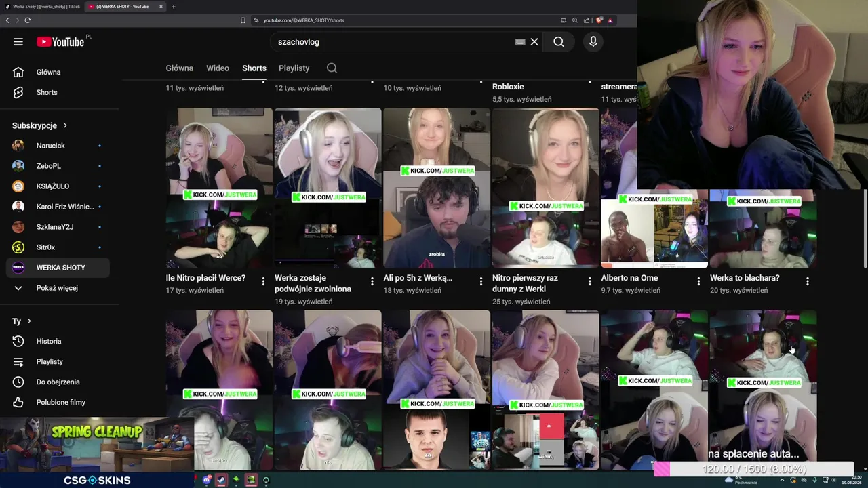
Task: Select the Shorts channel tab
Action: (x=254, y=68)
